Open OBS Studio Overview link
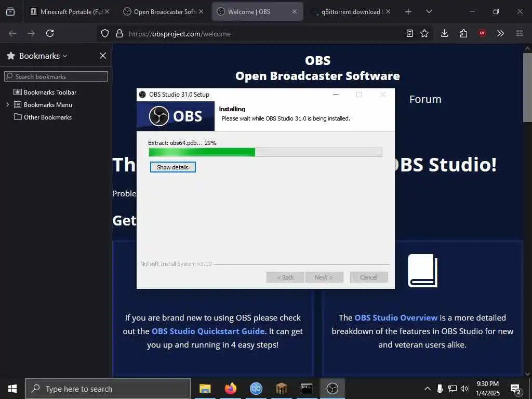532x399 pixels. pyautogui.click(x=396, y=317)
